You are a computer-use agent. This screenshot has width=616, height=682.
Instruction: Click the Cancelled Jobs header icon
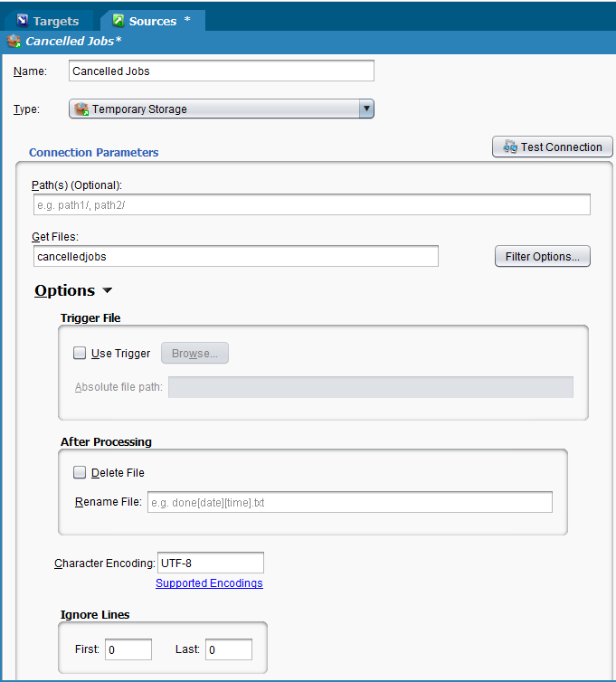pos(14,41)
